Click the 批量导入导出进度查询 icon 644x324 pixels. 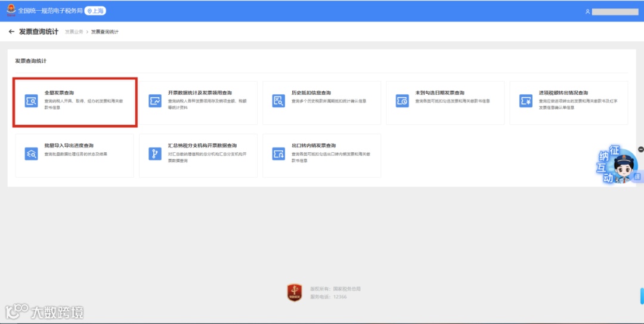pos(31,154)
